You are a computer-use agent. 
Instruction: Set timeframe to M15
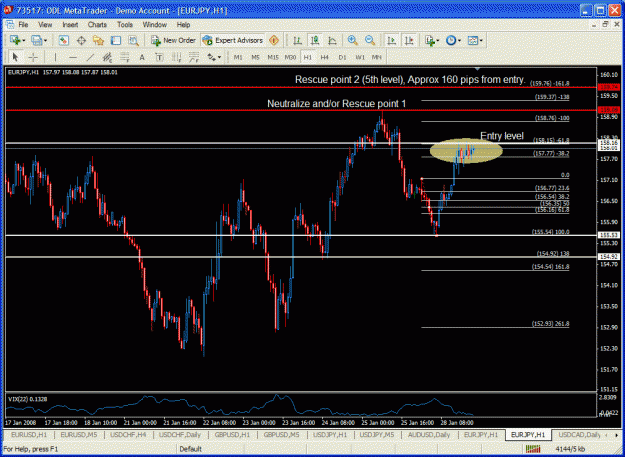pos(273,57)
